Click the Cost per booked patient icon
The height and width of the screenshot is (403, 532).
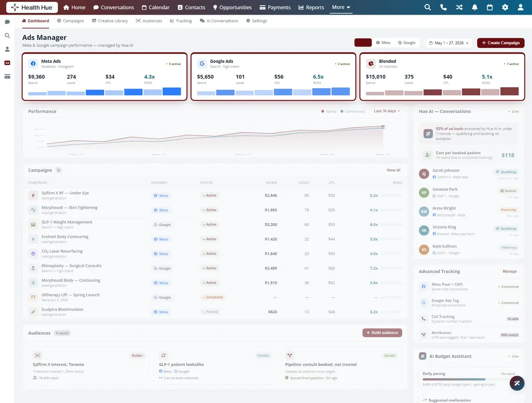pyautogui.click(x=428, y=155)
